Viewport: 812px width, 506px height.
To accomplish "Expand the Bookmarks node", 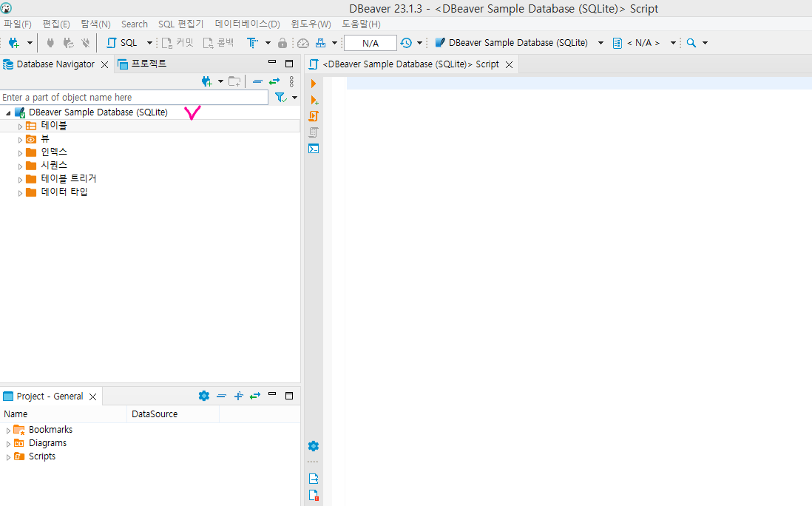I will (8, 431).
